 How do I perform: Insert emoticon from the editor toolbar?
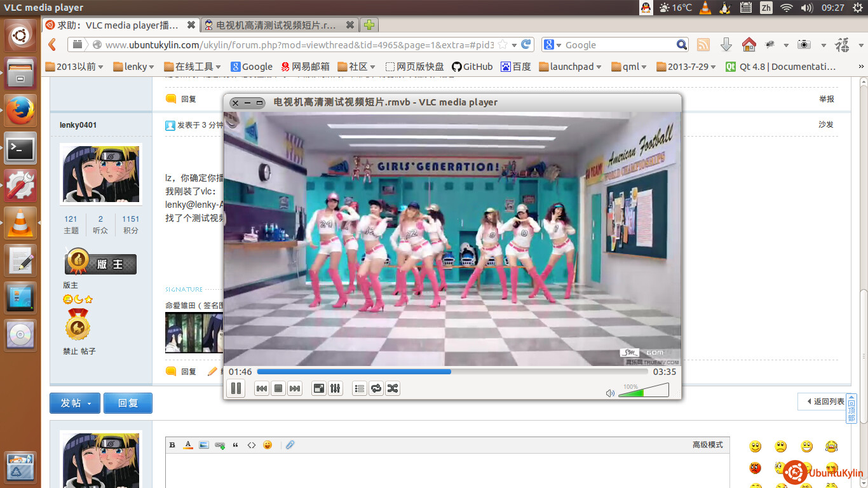coord(268,445)
